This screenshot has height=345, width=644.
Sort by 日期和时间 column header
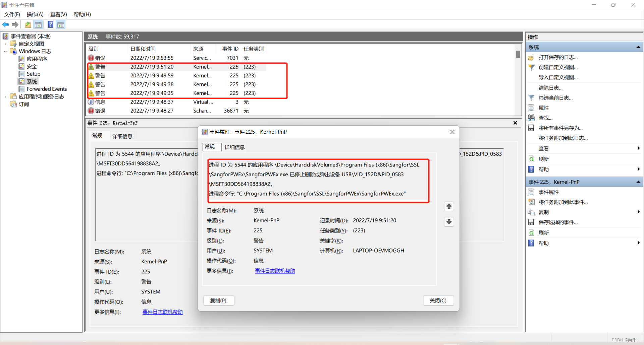point(159,49)
